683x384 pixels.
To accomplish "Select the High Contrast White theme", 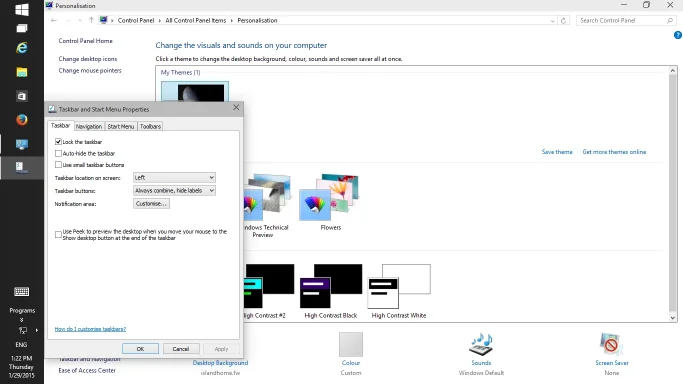I will (399, 291).
